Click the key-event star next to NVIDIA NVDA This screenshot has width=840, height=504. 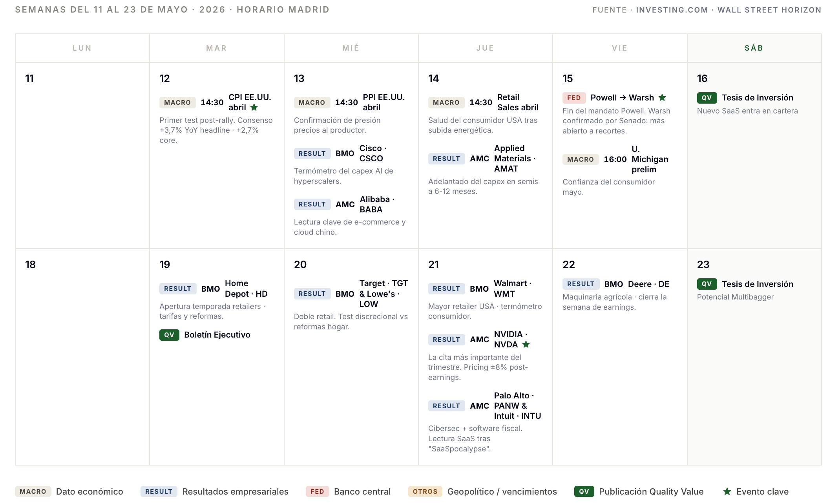(526, 345)
